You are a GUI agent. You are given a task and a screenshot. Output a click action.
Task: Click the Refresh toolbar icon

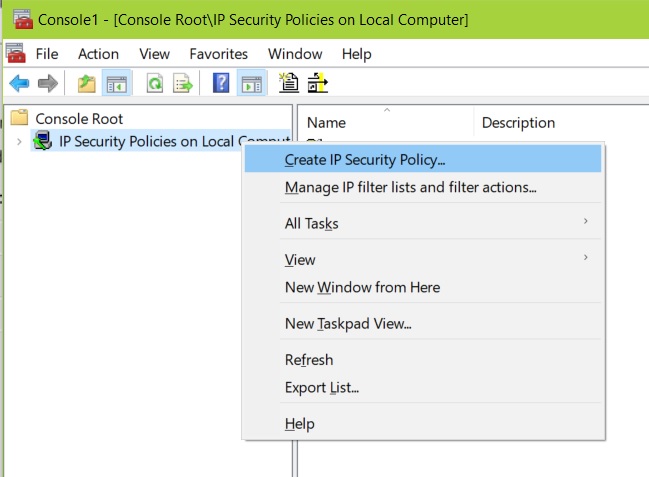pos(155,83)
